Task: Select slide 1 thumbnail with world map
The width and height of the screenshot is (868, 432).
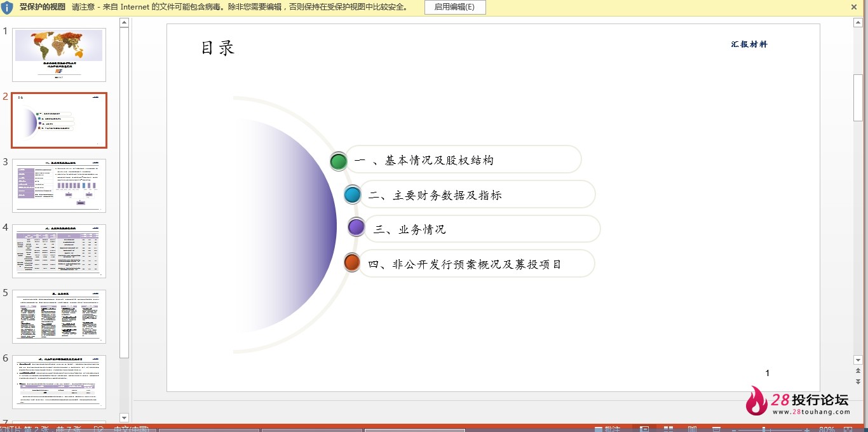Action: click(x=59, y=55)
